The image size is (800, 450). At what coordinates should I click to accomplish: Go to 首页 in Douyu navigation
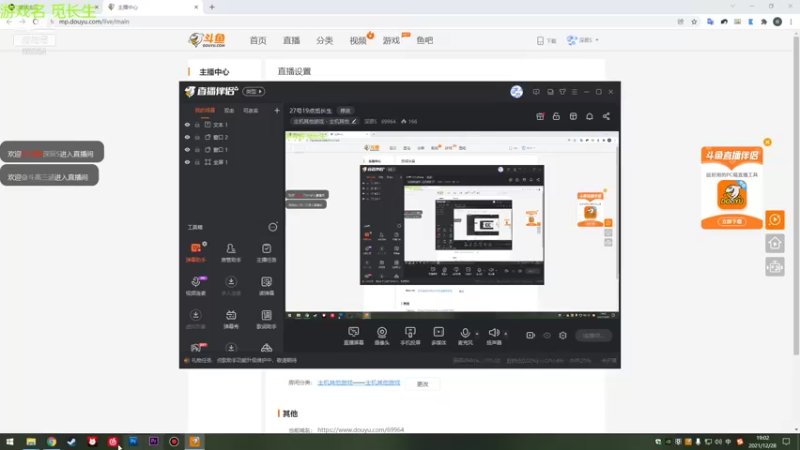(x=258, y=40)
